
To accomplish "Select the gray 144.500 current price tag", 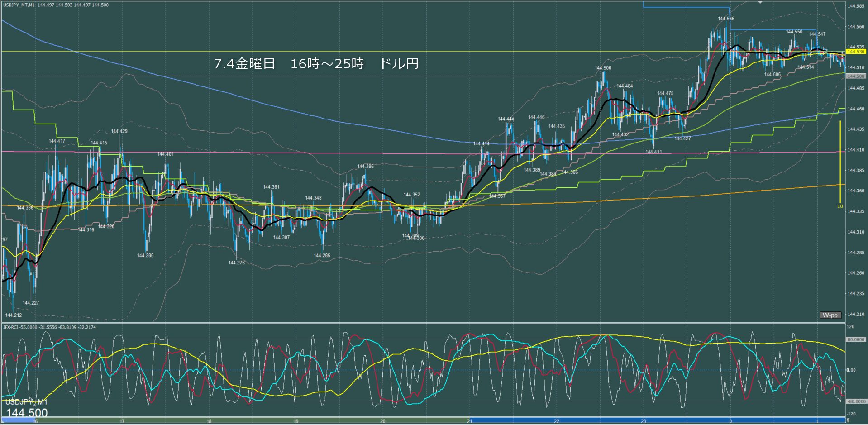I will 856,76.
